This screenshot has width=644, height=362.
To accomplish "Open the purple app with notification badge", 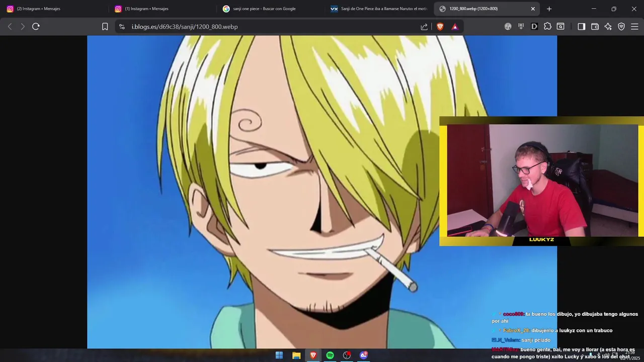I will click(x=364, y=355).
